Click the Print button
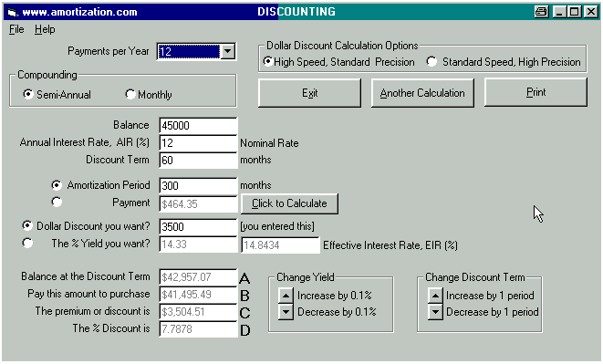Image resolution: width=603 pixels, height=364 pixels. 535,92
